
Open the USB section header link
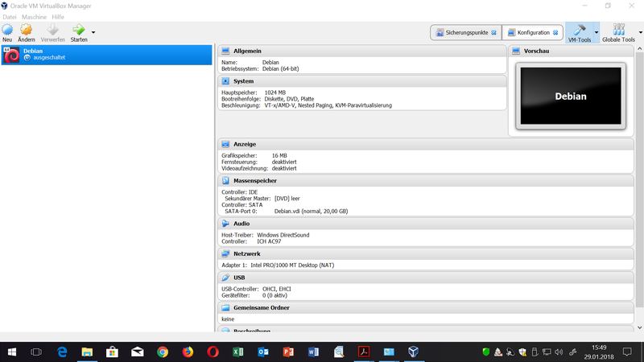pos(239,278)
